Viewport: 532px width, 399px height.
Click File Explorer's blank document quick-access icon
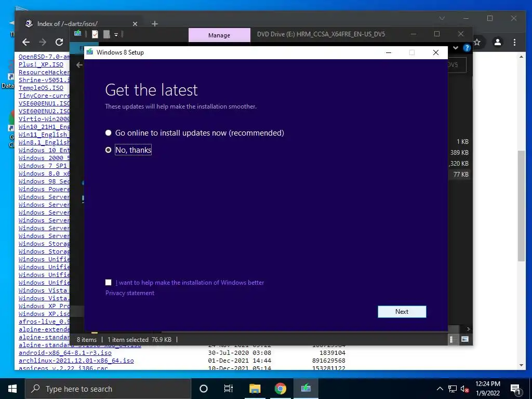pyautogui.click(x=107, y=34)
